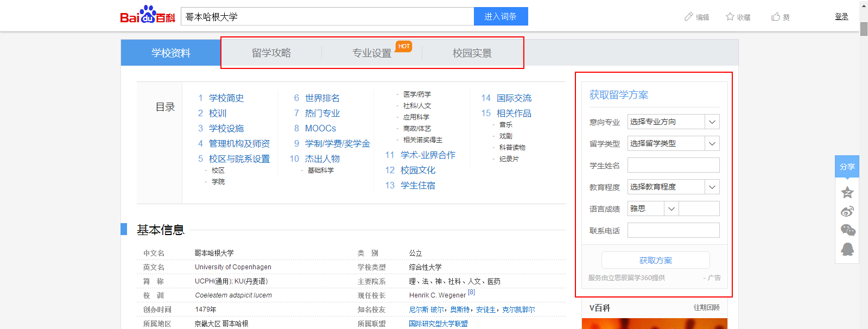
Task: Click the 学生姓名 input field
Action: coord(674,165)
